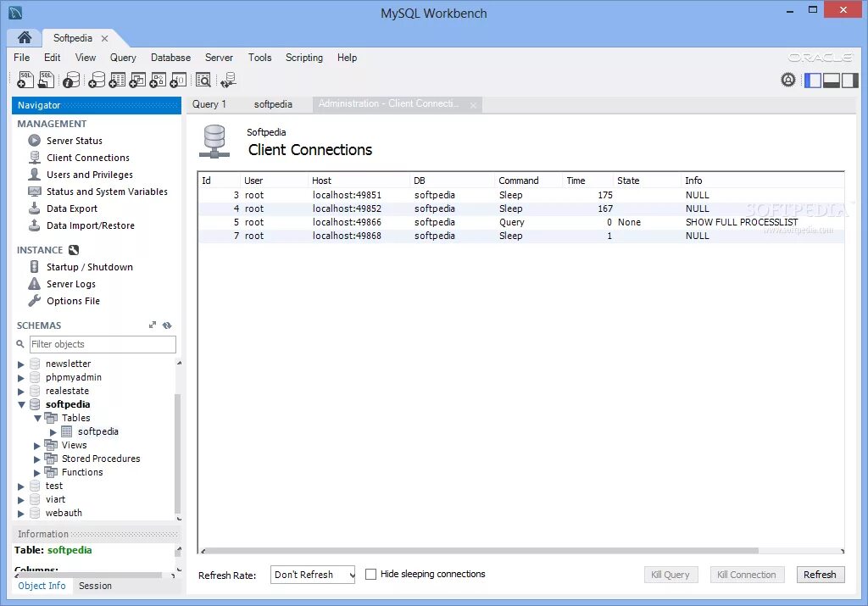Image resolution: width=868 pixels, height=606 pixels.
Task: Expand the softpedia table node
Action: pos(53,431)
